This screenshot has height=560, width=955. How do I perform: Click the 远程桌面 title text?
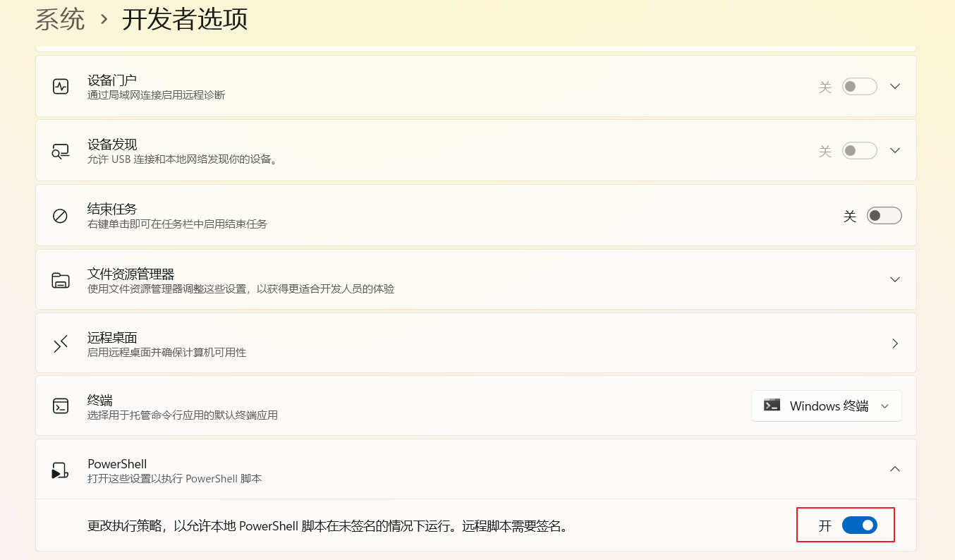tap(112, 338)
